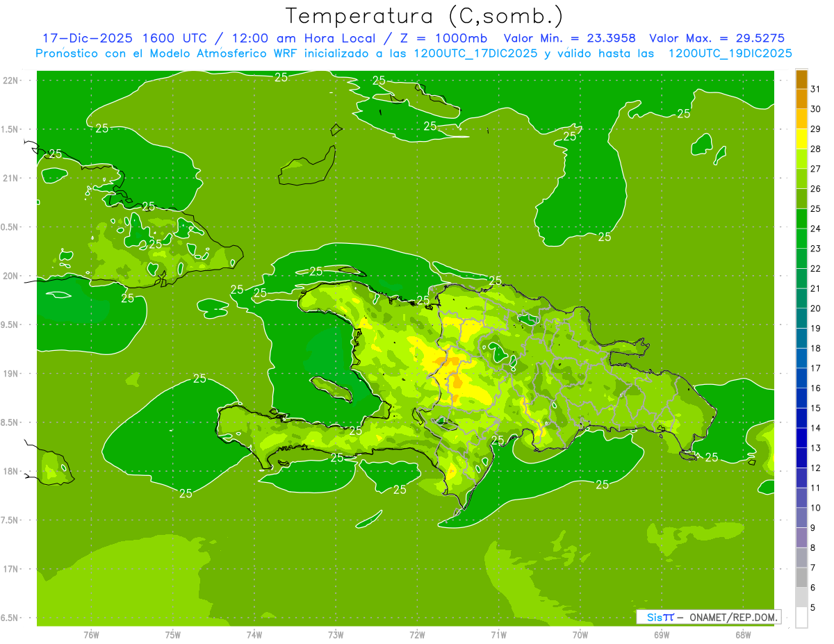Screen dimensions: 834x644
Task: Click the '18N' latitude label
Action: coord(10,471)
